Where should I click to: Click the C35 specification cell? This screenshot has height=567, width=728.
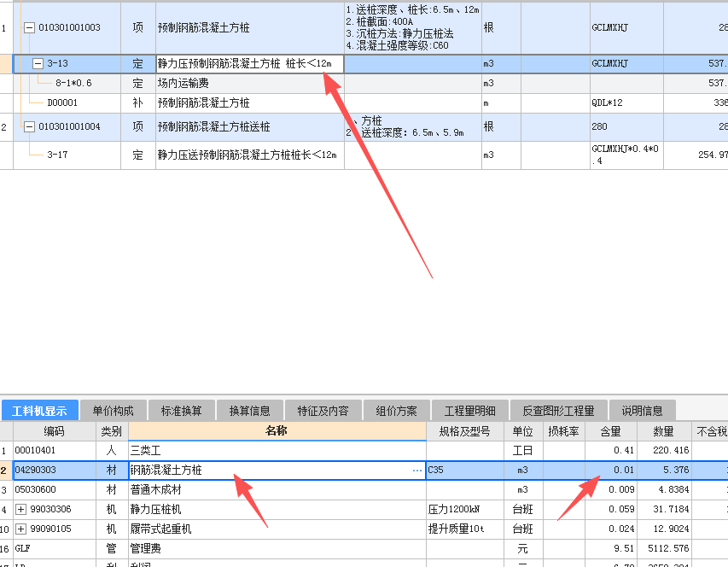click(x=465, y=470)
